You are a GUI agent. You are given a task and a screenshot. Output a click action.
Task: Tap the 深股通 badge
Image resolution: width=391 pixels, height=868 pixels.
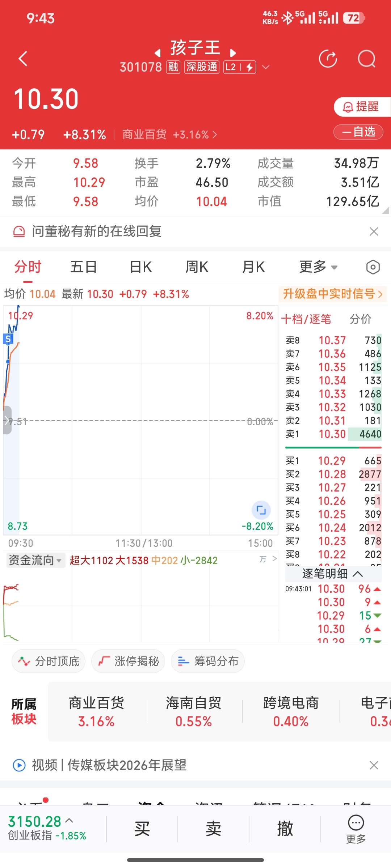(202, 67)
